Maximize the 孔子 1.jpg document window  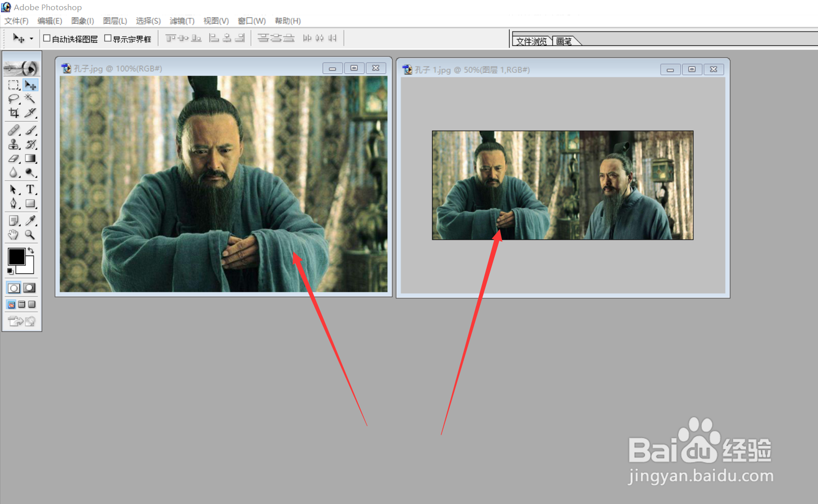[692, 69]
